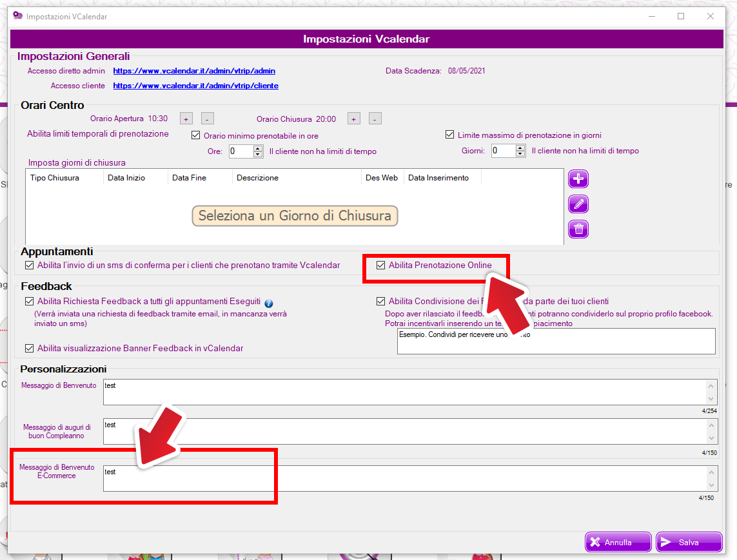737x560 pixels.
Task: Open the Accesso diretto admin link
Action: click(194, 71)
